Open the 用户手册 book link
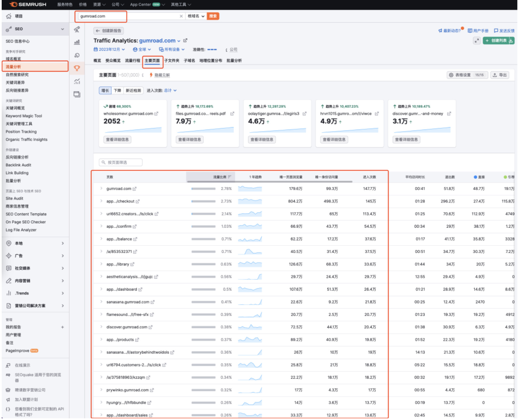The width and height of the screenshot is (518, 420). pyautogui.click(x=478, y=31)
